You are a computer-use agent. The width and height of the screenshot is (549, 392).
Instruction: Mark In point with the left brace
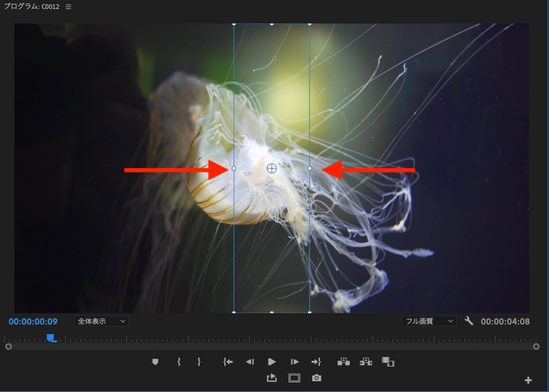point(179,362)
